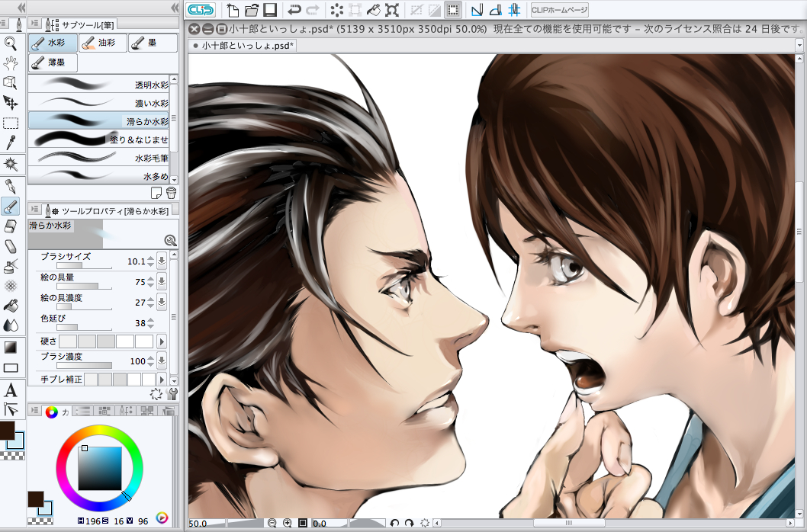Choose the 塗り&なじませ brush

point(98,139)
